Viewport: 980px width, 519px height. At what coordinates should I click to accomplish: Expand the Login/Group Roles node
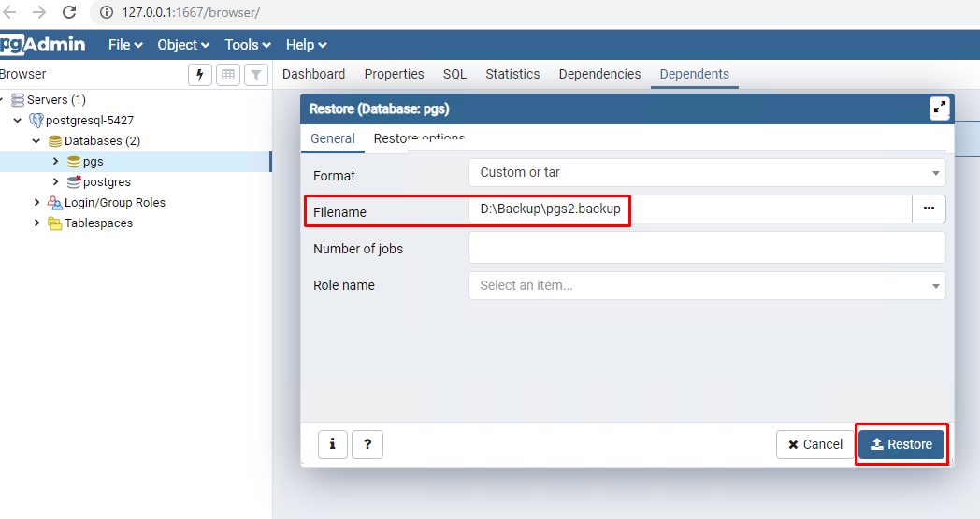pyautogui.click(x=36, y=203)
